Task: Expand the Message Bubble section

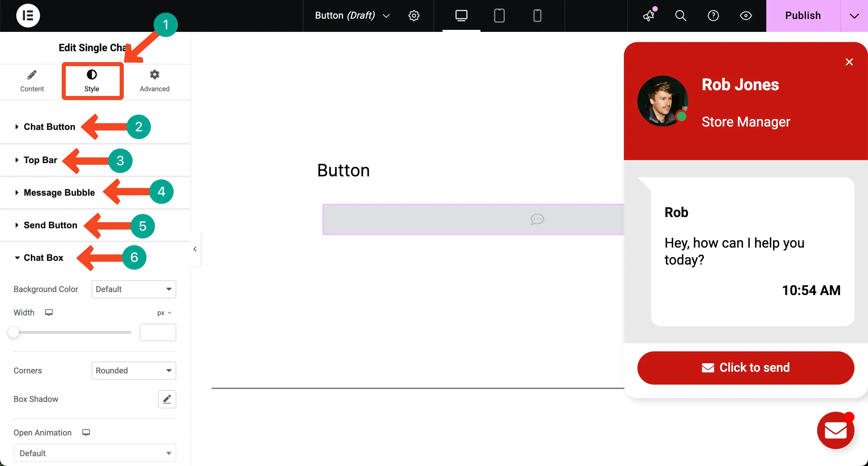Action: (x=59, y=193)
